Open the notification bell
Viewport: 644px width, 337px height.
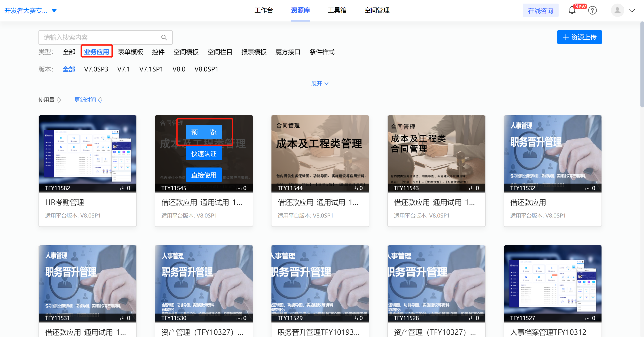click(x=572, y=10)
